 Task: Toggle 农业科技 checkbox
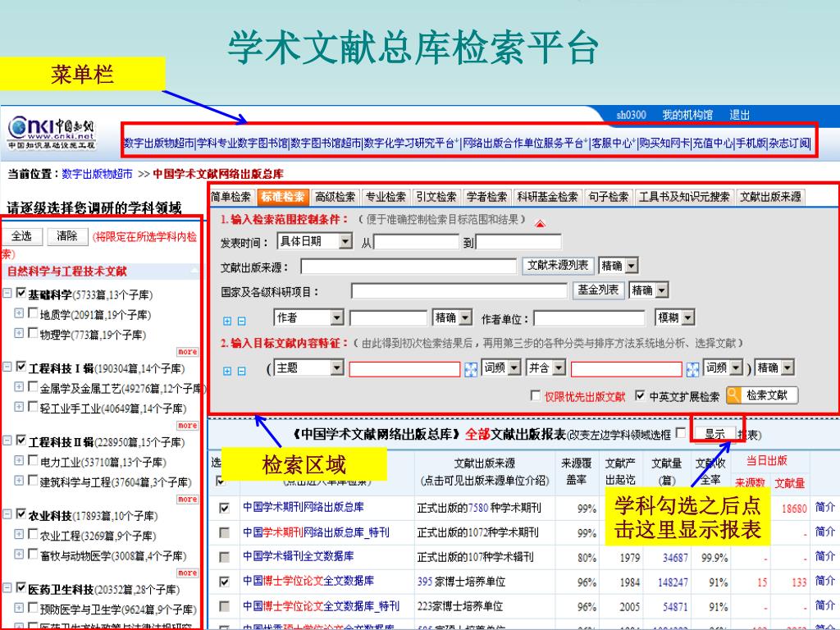[21, 514]
